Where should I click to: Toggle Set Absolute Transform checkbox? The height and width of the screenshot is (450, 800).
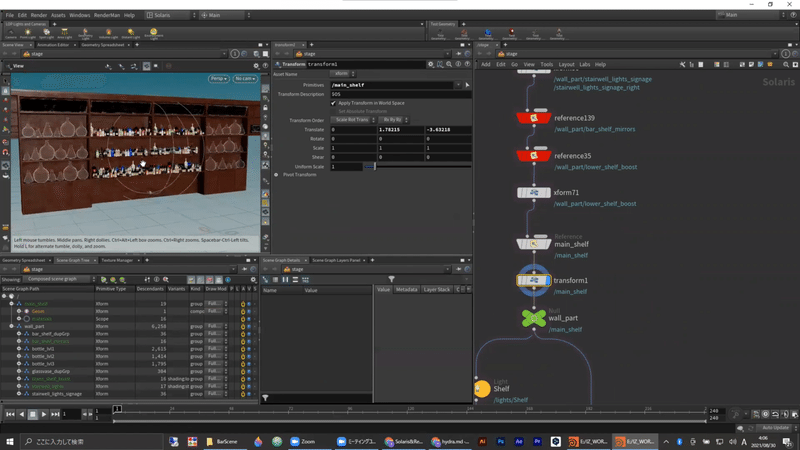pos(334,111)
